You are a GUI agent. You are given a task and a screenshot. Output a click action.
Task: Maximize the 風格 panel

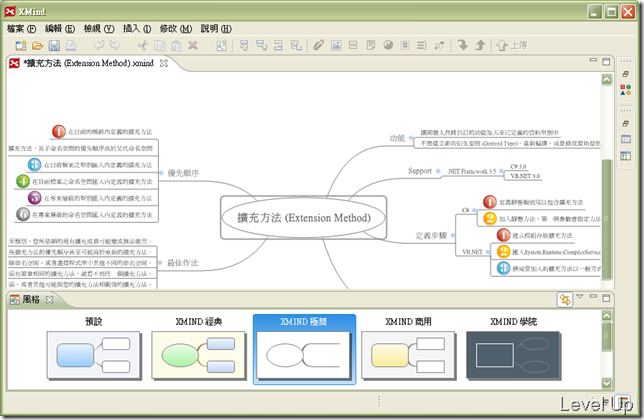(x=606, y=298)
